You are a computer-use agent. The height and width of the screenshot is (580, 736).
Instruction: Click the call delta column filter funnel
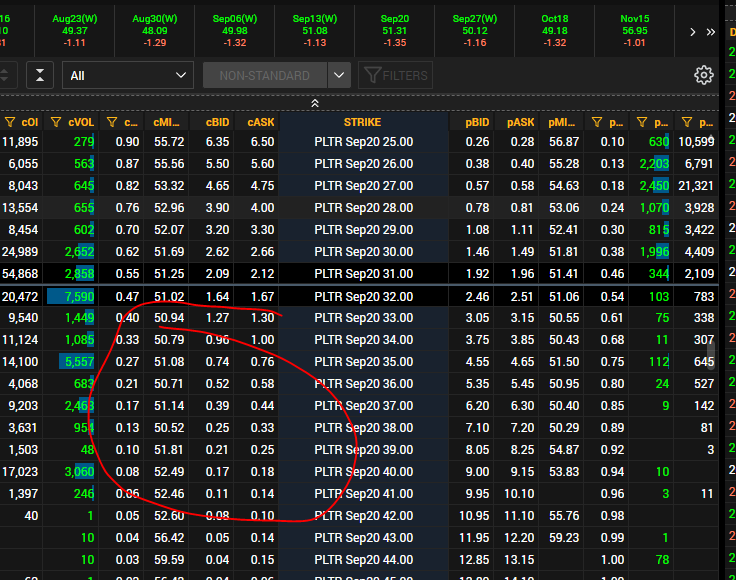click(112, 122)
